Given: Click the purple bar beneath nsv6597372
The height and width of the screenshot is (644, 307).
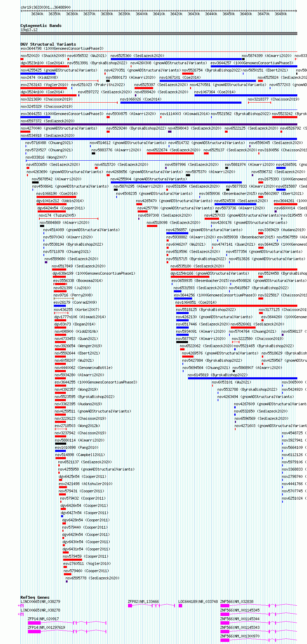Looking at the screenshot, I should click(x=159, y=124).
